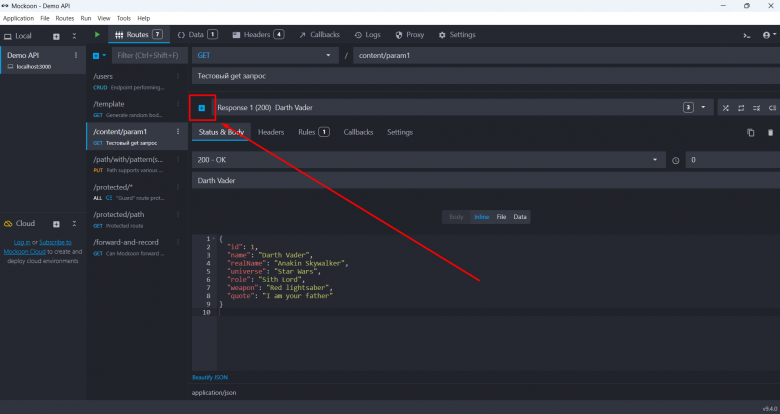
Task: Open the /users route menu dots
Action: tap(178, 76)
